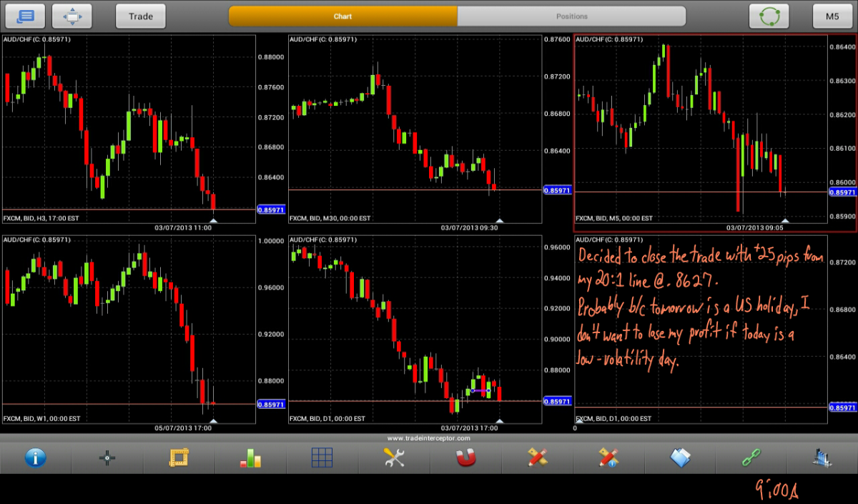858x504 pixels.
Task: Open the blue info icon
Action: 35,458
